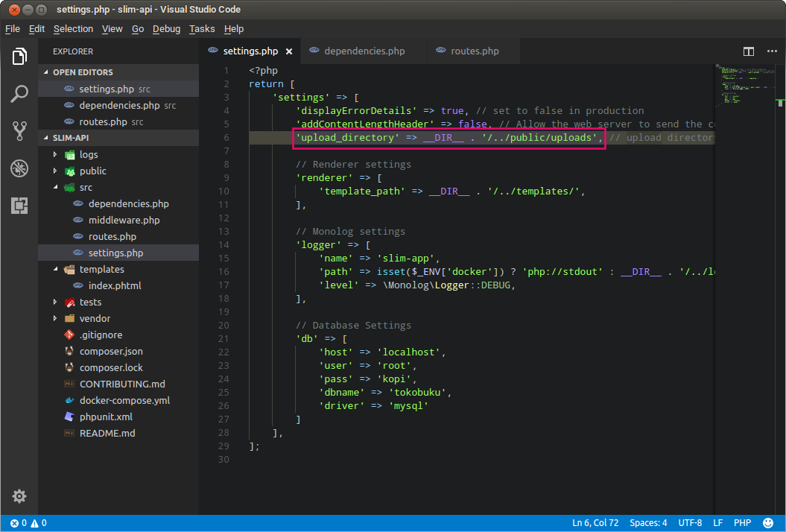
Task: Close the settings.php tab
Action: click(289, 51)
